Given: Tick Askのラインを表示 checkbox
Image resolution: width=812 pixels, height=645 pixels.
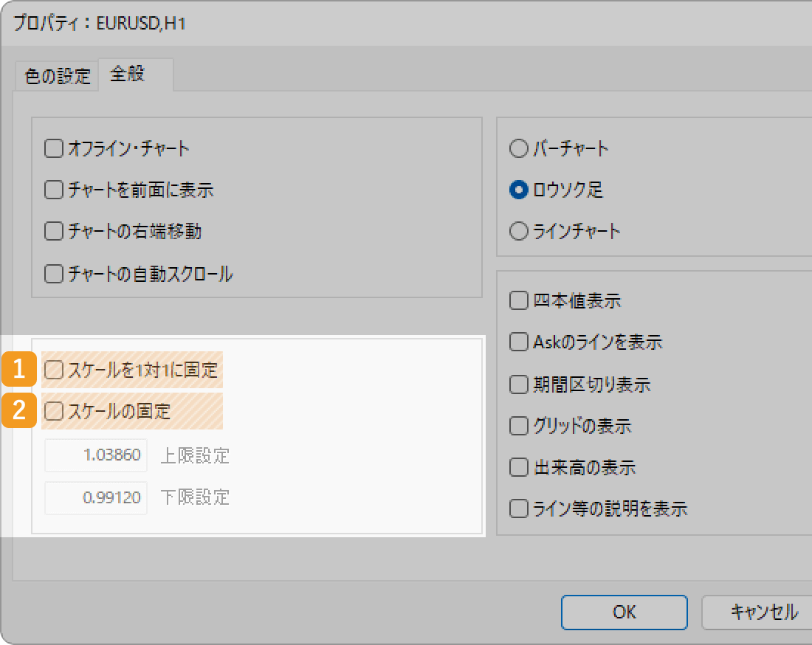Looking at the screenshot, I should (519, 342).
